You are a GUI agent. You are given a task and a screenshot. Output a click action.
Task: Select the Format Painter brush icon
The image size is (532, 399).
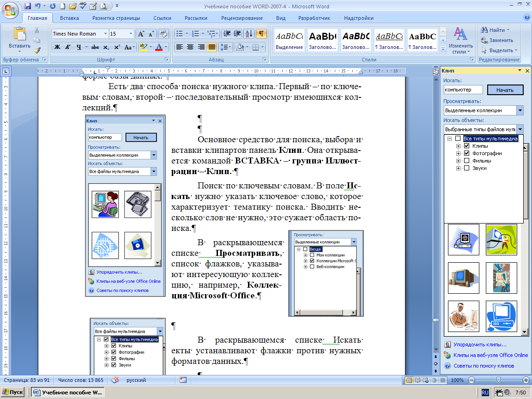click(37, 50)
